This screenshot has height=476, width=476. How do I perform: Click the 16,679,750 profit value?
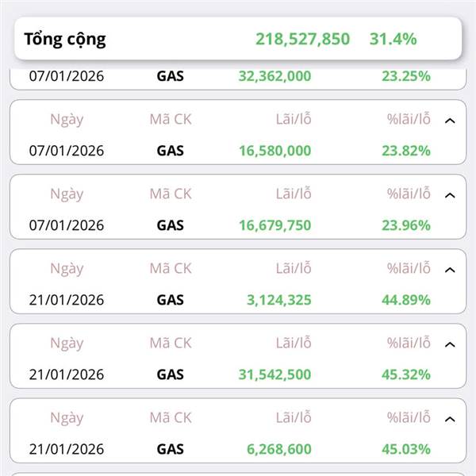274,225
